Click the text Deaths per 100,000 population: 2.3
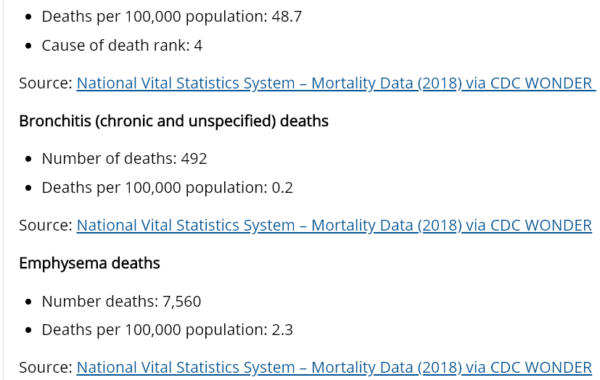600x380 pixels. point(167,330)
